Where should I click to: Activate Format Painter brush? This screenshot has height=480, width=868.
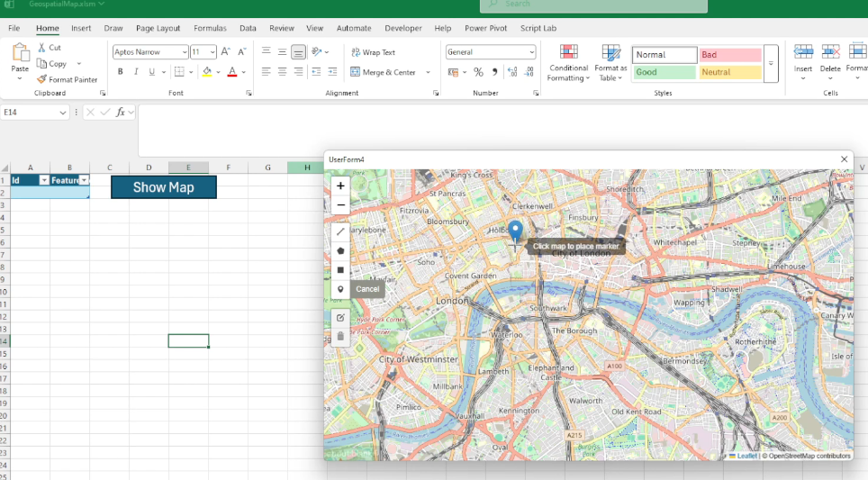(42, 80)
